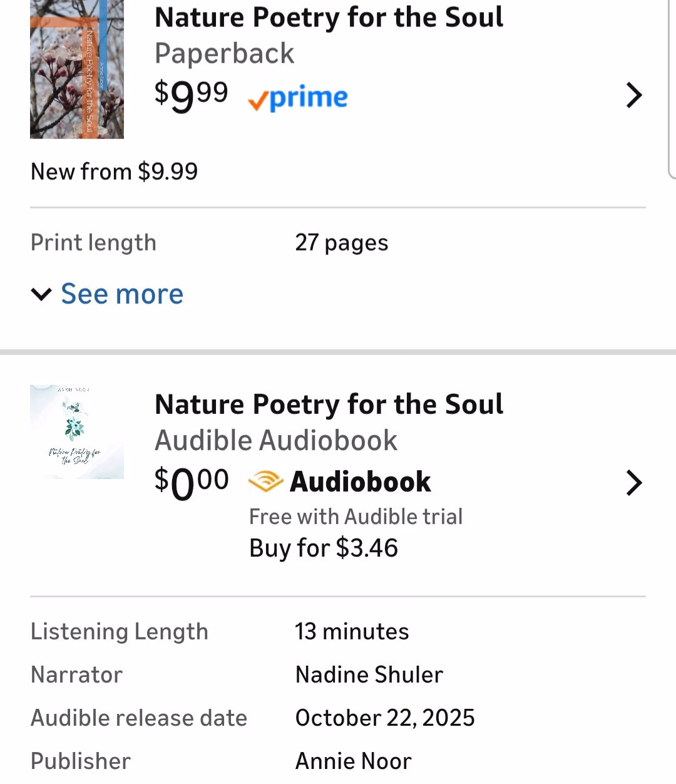Viewport: 676px width, 784px height.
Task: Click narrator name Nadine Shuler
Action: pos(369,674)
